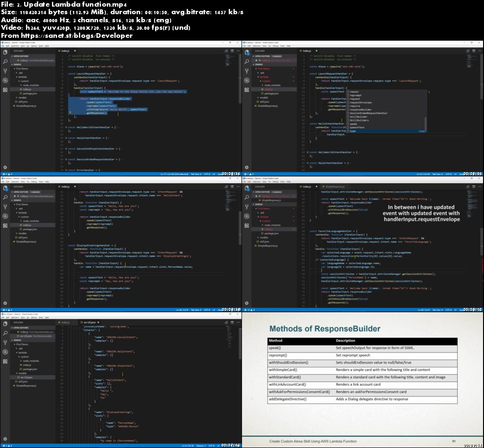Screen dimensions: 484x448
Task: Open SimpleResponse.js in the 00:01:34 frame explorer
Action: coord(25,105)
